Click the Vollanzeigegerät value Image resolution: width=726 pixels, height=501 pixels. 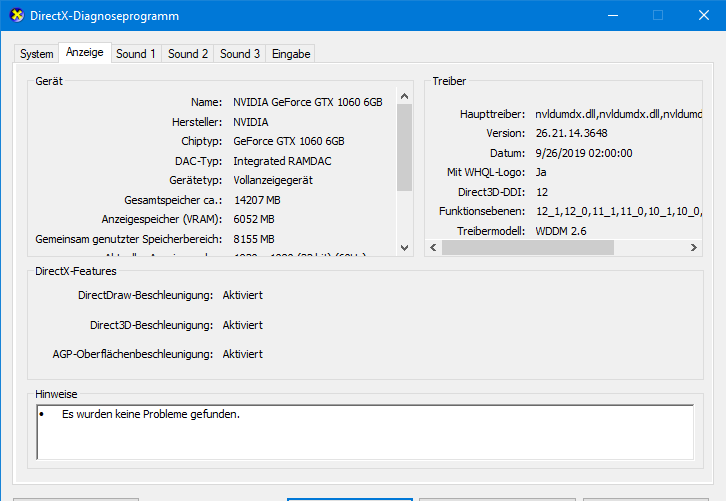[x=273, y=180]
